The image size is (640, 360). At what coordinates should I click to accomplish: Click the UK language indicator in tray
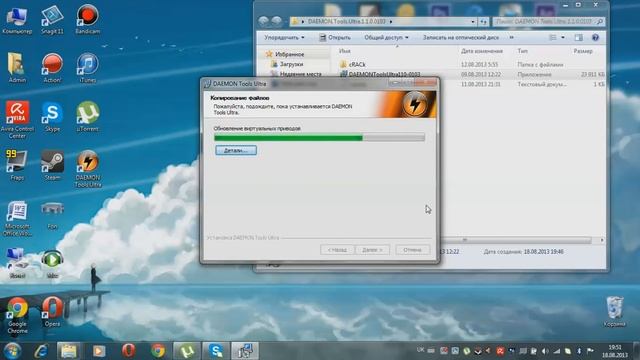click(420, 350)
